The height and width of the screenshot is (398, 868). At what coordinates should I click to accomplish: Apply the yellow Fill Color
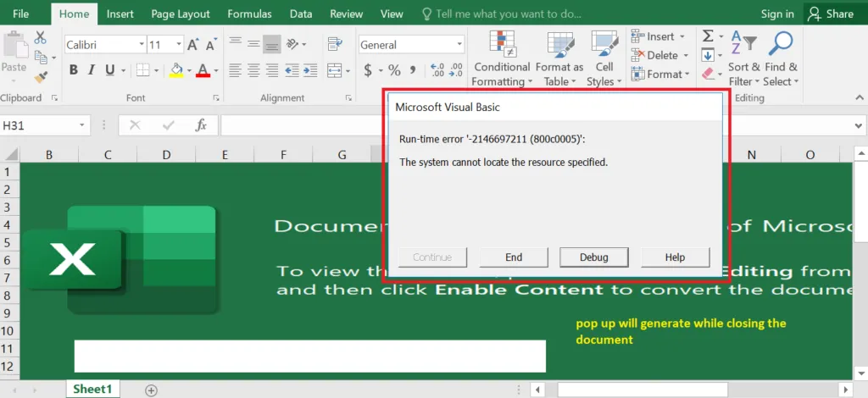[x=176, y=70]
